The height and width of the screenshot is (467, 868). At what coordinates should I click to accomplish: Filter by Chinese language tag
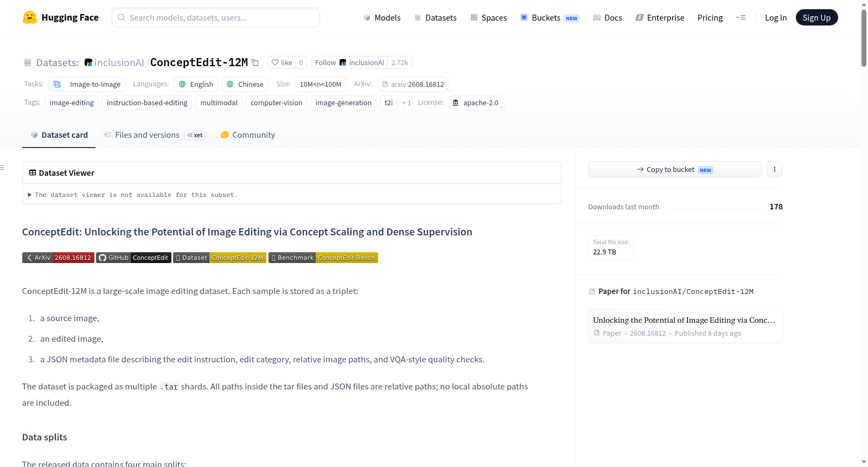click(x=245, y=84)
